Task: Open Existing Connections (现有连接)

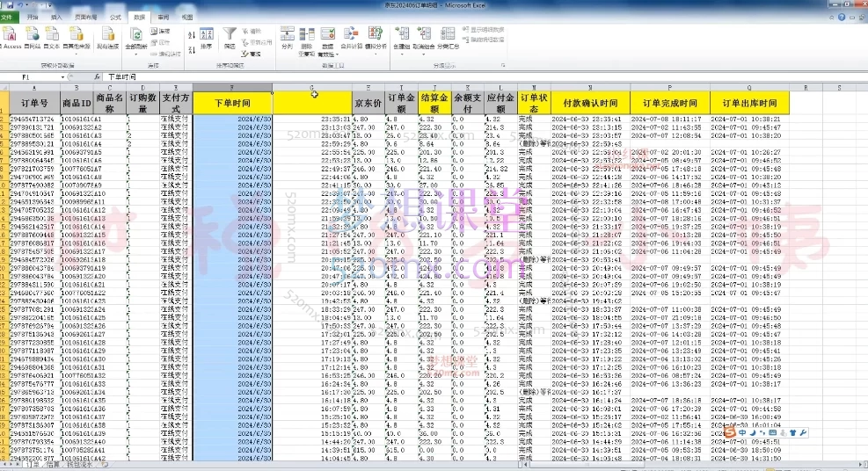Action: [108, 38]
